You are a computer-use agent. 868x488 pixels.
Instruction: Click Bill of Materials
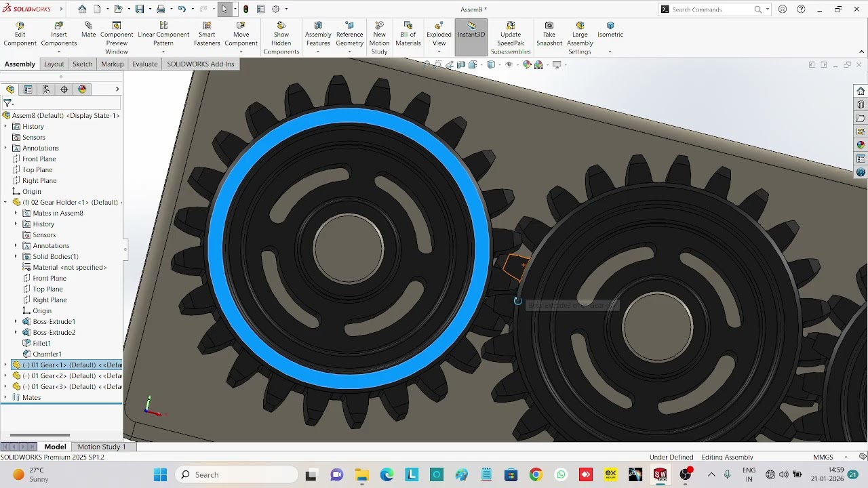click(x=408, y=35)
